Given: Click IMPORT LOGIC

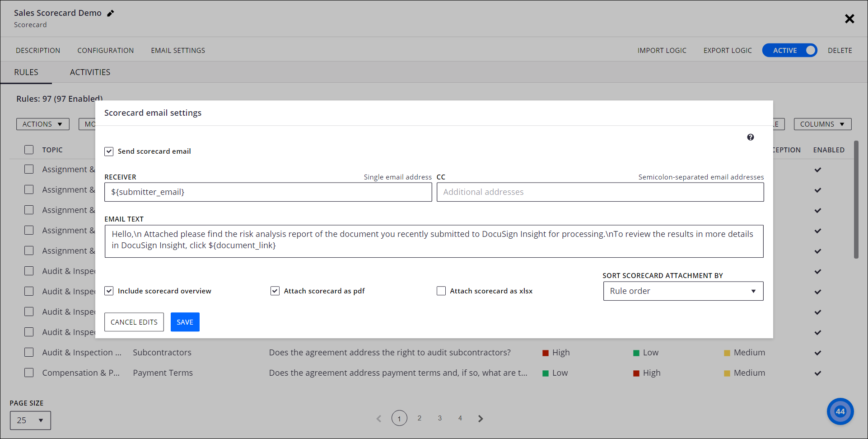Looking at the screenshot, I should (x=662, y=50).
